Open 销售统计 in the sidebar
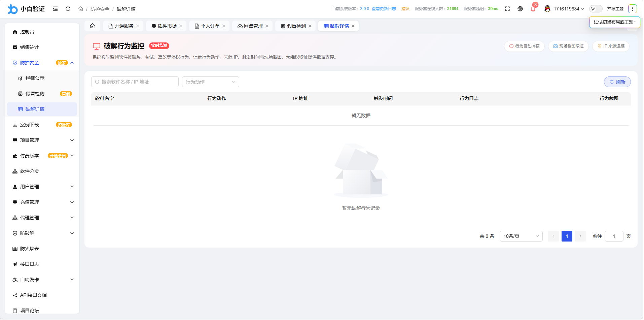Image resolution: width=644 pixels, height=320 pixels. coord(42,47)
